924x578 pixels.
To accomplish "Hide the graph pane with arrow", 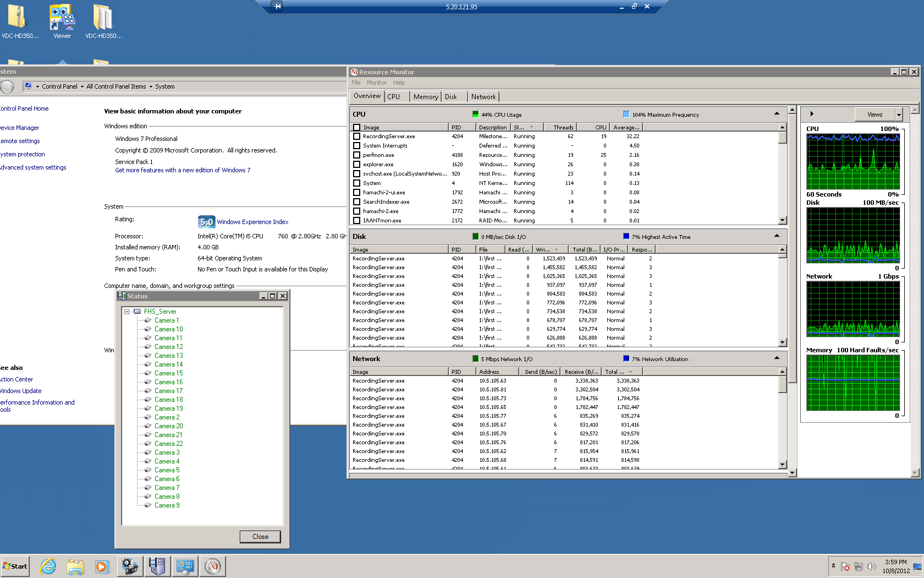I will (812, 114).
